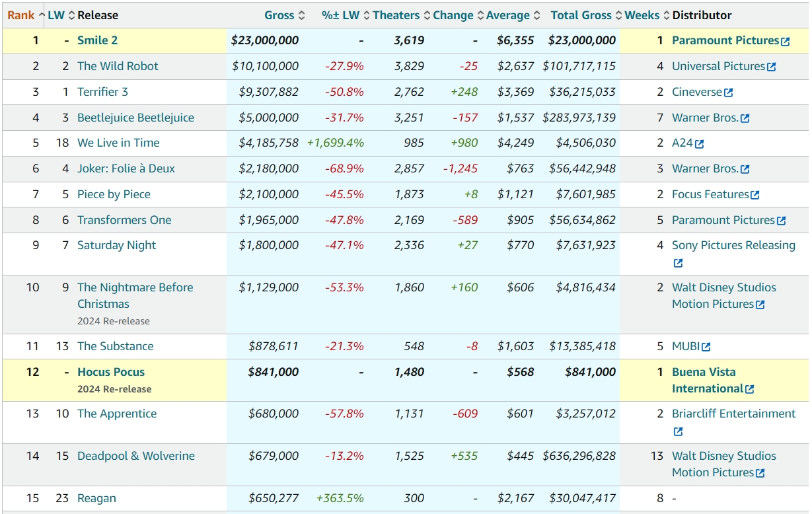Click external link icon beside Buena Vista International
This screenshot has width=812, height=514.
click(749, 389)
